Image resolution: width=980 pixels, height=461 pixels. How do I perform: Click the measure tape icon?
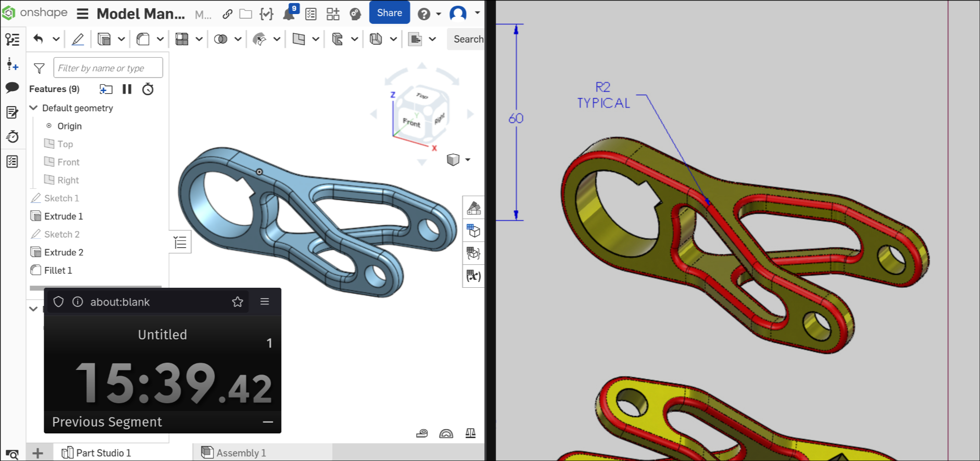[x=422, y=433]
